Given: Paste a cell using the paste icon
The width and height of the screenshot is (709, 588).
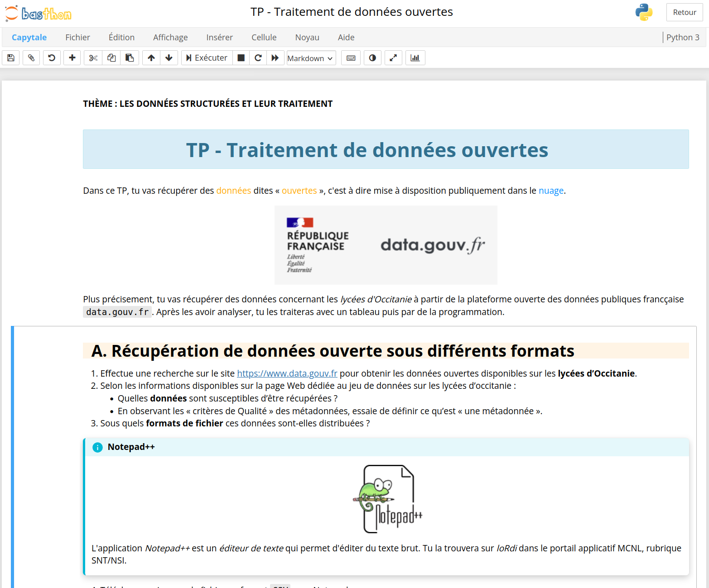Looking at the screenshot, I should 130,57.
